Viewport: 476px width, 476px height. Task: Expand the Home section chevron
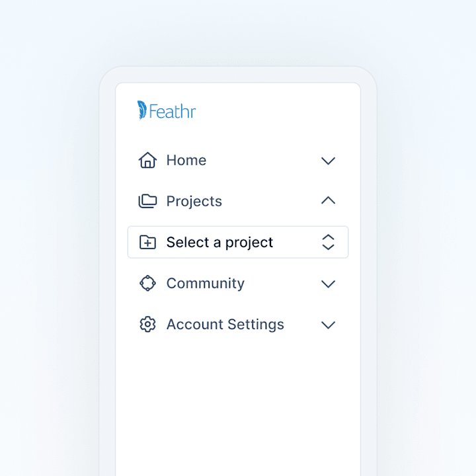(x=328, y=161)
